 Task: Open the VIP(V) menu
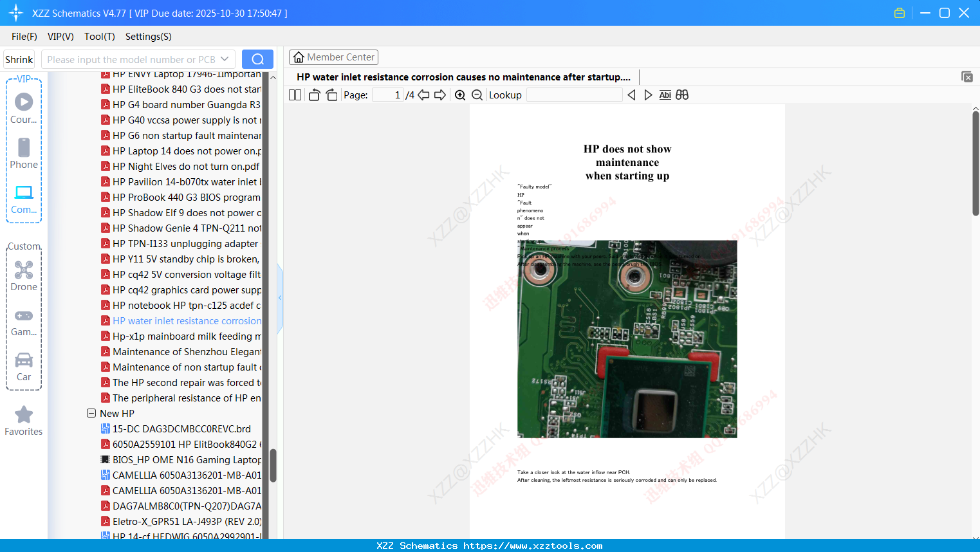coord(60,37)
